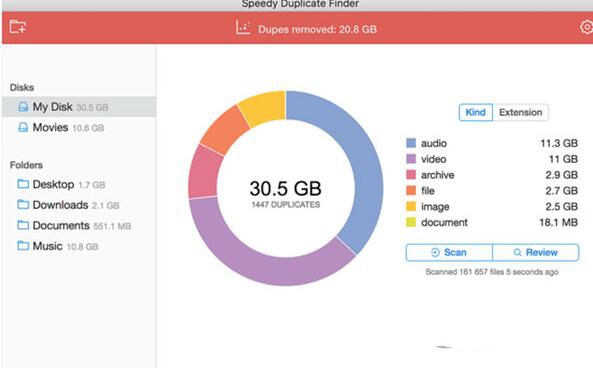Open Review of duplicates
This screenshot has height=372, width=593.
[x=536, y=252]
